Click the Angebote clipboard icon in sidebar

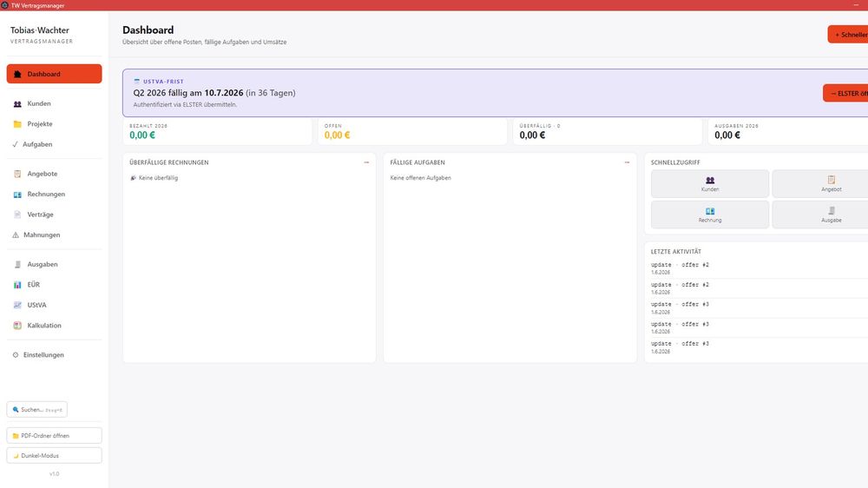point(17,174)
